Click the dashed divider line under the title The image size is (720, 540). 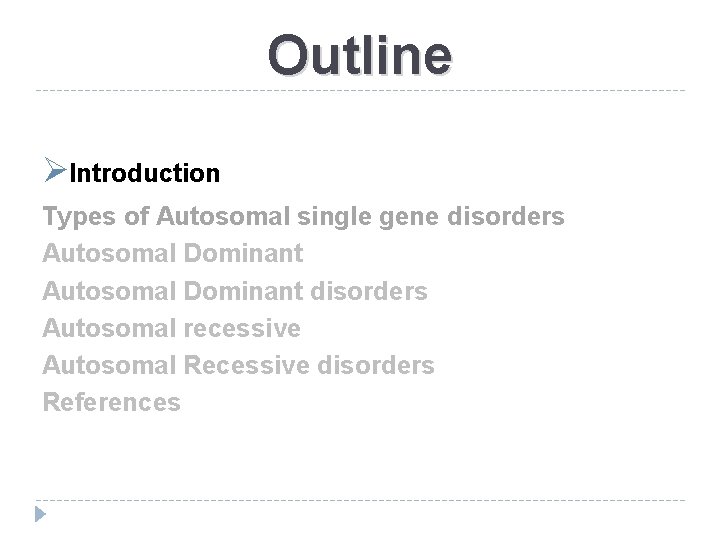360,91
